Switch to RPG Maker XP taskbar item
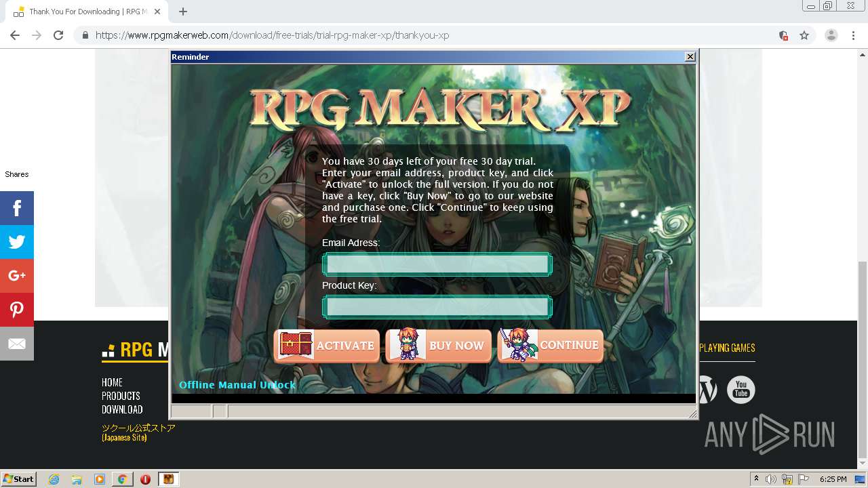Image resolution: width=868 pixels, height=488 pixels. pyautogui.click(x=168, y=479)
